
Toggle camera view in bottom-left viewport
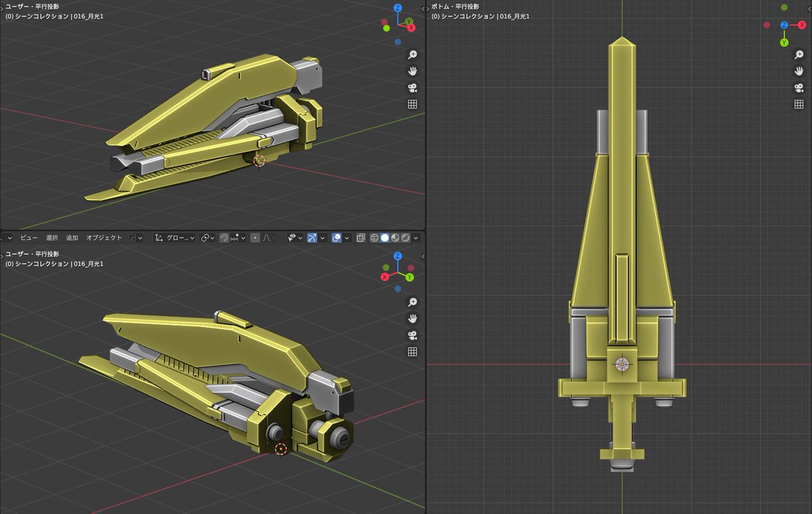pyautogui.click(x=412, y=335)
